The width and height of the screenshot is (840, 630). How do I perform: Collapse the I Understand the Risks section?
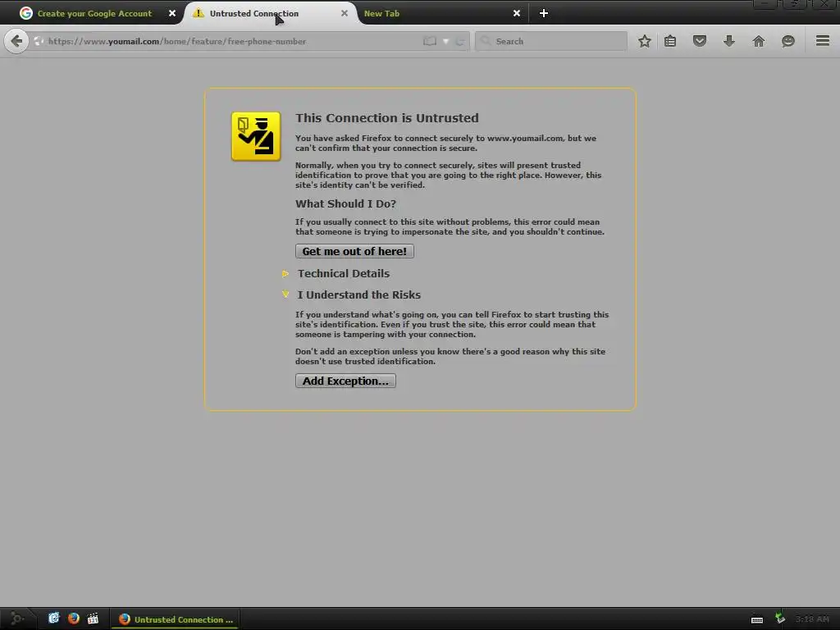tap(359, 294)
